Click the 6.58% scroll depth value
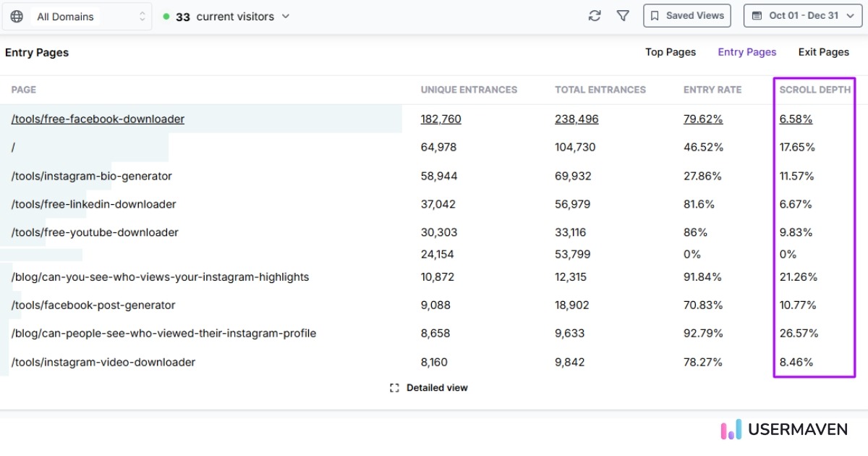 click(x=796, y=119)
